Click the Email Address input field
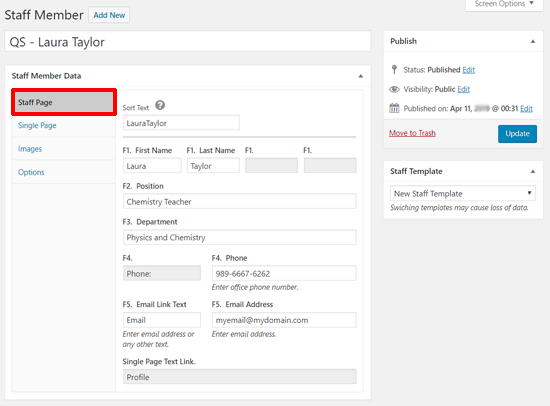The width and height of the screenshot is (550, 406). (284, 320)
